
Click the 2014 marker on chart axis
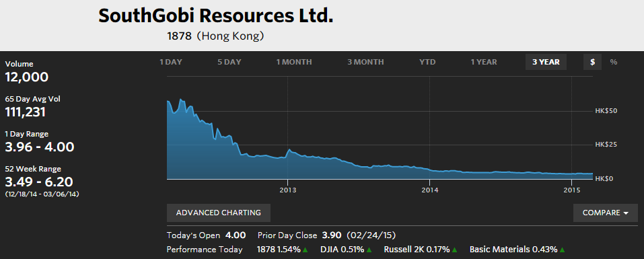pyautogui.click(x=429, y=190)
